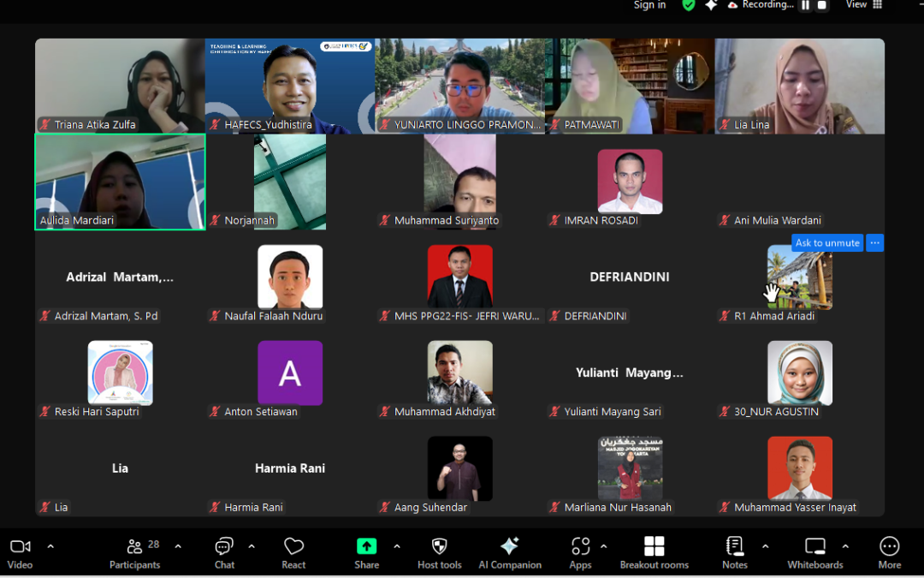Launch the AI Companion
924x578 pixels.
pos(510,553)
